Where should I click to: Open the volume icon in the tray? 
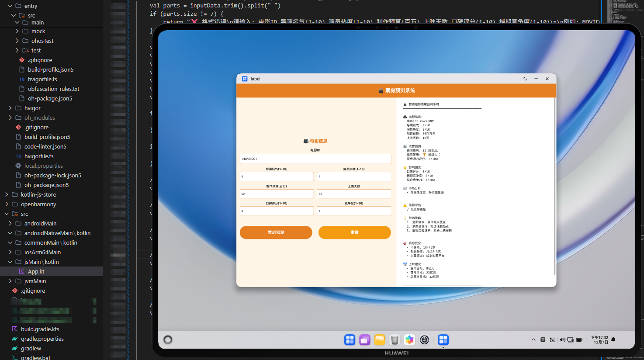[x=562, y=339]
